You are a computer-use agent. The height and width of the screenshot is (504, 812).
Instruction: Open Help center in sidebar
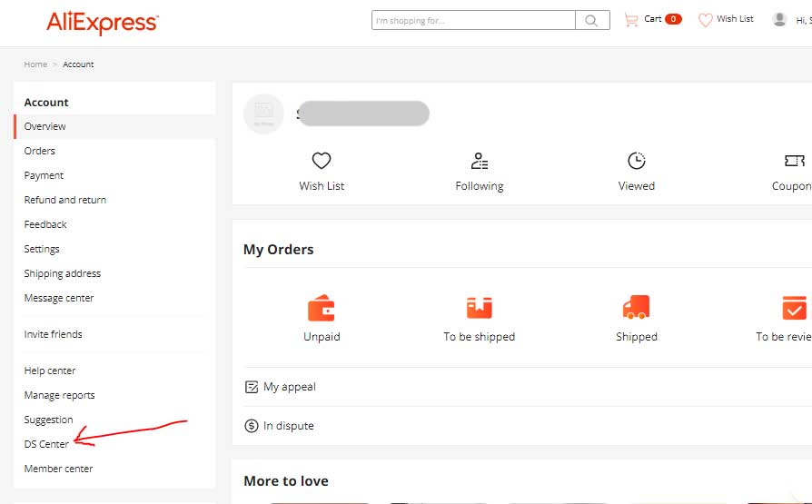click(50, 371)
